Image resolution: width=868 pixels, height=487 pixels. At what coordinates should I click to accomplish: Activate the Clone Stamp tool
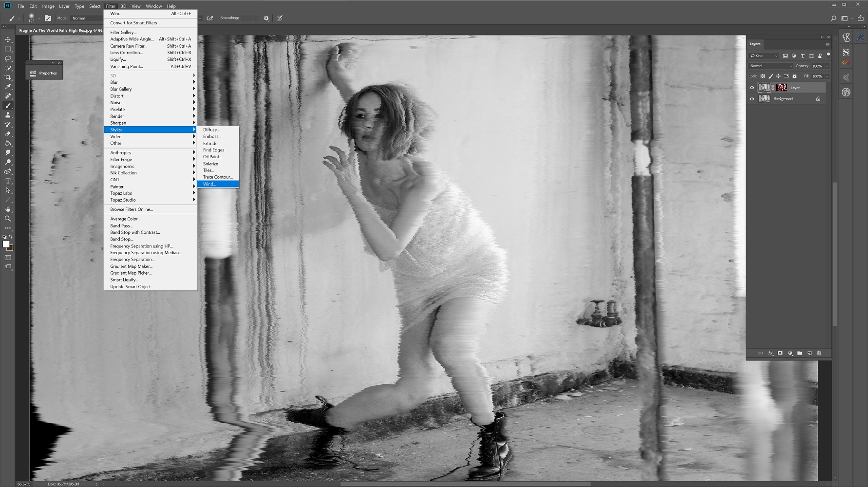(8, 115)
